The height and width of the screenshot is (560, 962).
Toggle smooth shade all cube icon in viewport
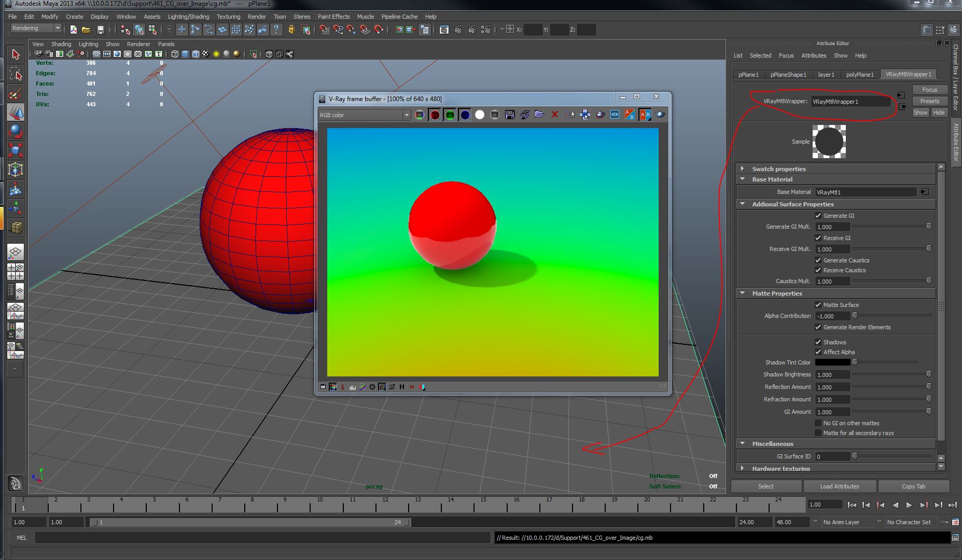coord(185,54)
